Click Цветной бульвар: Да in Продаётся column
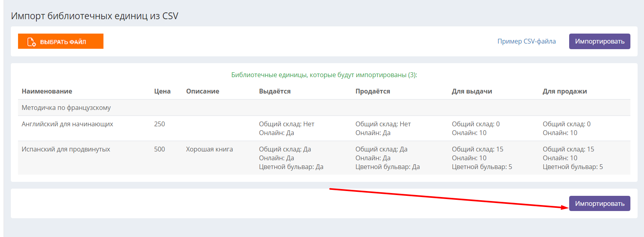Viewport: 644px width, 237px height. (x=387, y=167)
